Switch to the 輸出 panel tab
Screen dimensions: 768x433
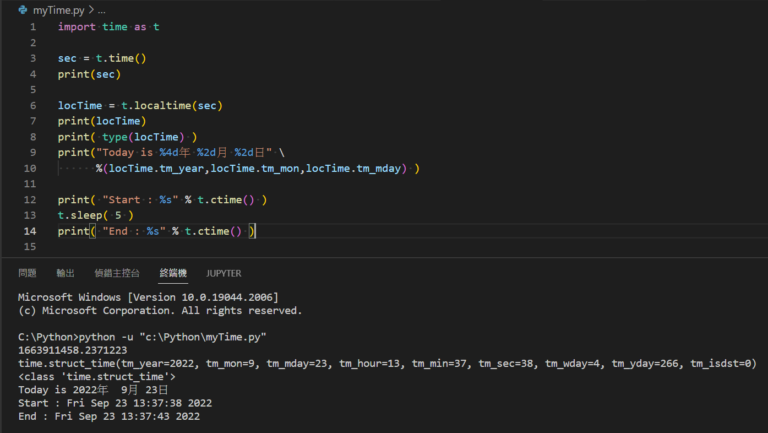(65, 273)
